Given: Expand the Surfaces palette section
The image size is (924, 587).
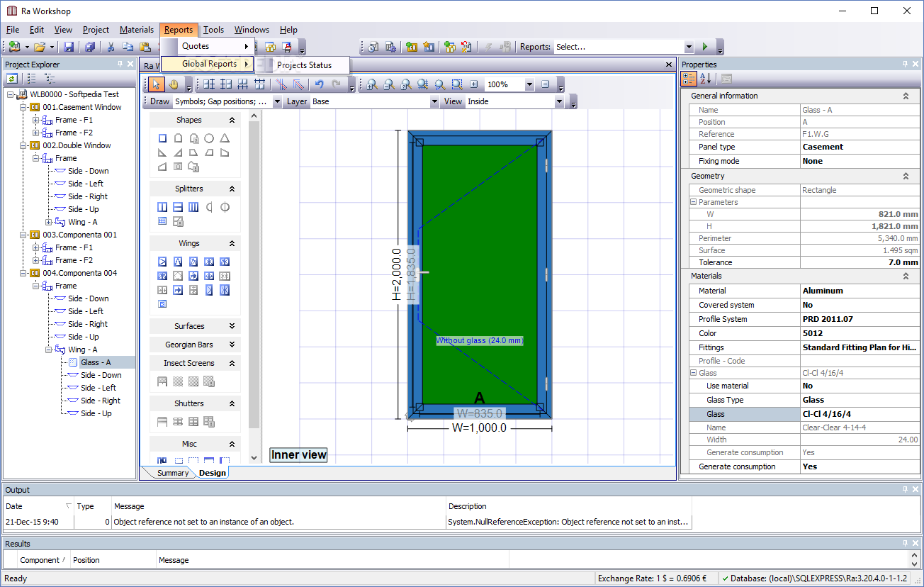Looking at the screenshot, I should point(232,326).
